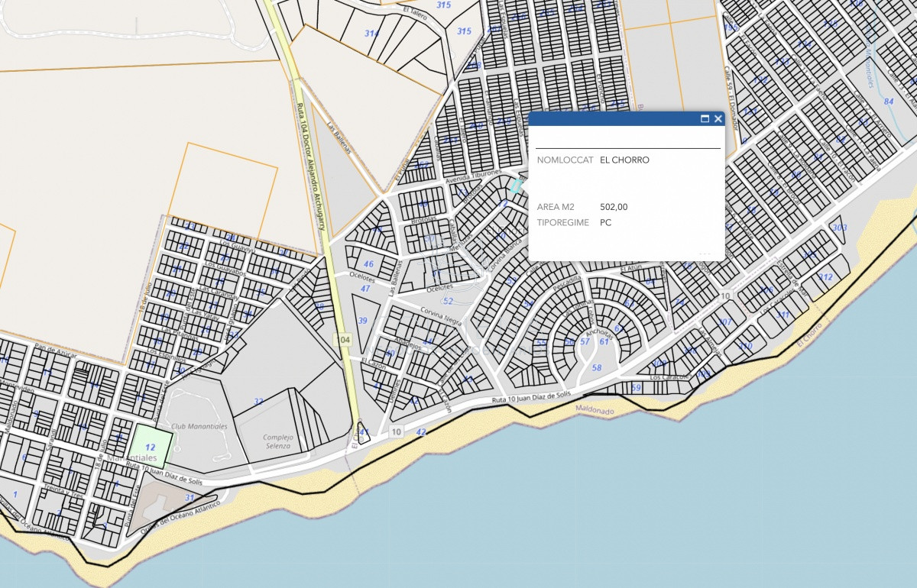
Task: Select parcel number 84
Action: pos(888,101)
